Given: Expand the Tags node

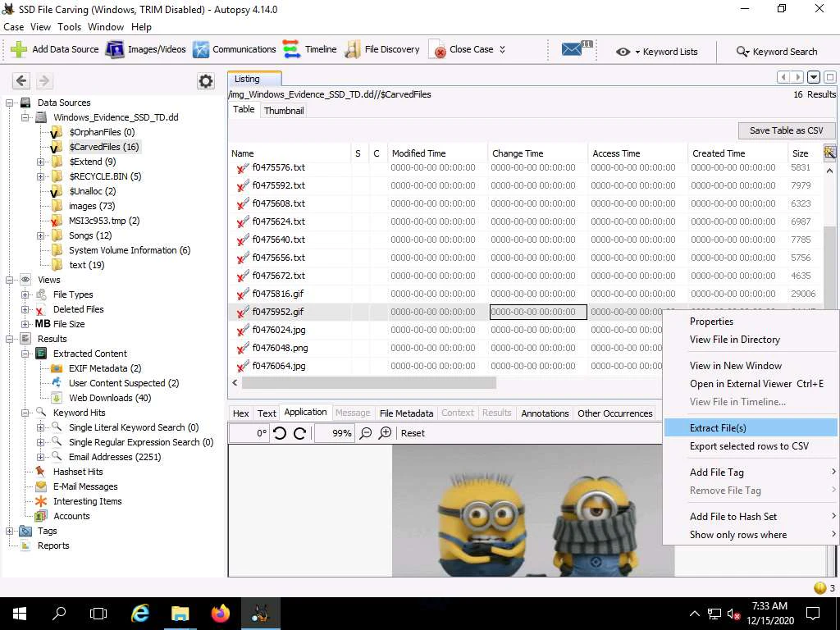Looking at the screenshot, I should coord(10,531).
